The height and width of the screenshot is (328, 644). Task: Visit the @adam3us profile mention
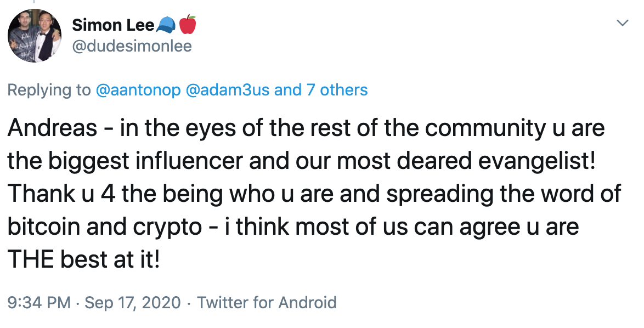click(x=228, y=90)
